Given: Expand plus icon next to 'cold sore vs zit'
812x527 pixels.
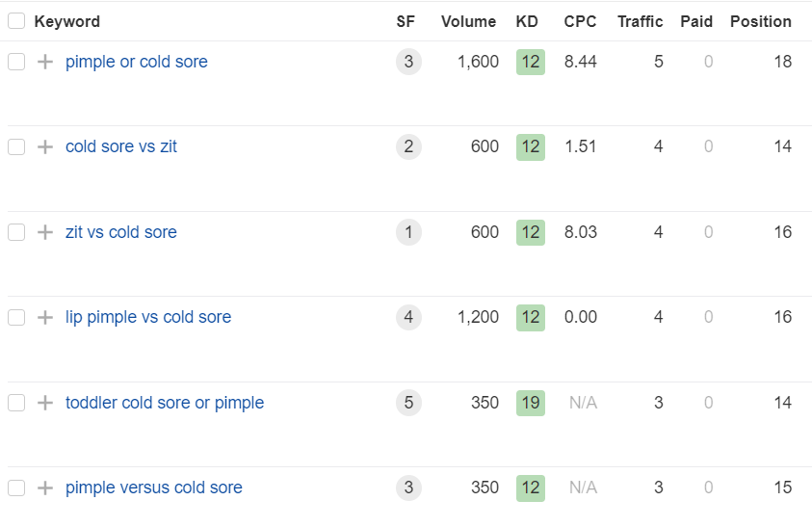Looking at the screenshot, I should tap(44, 147).
